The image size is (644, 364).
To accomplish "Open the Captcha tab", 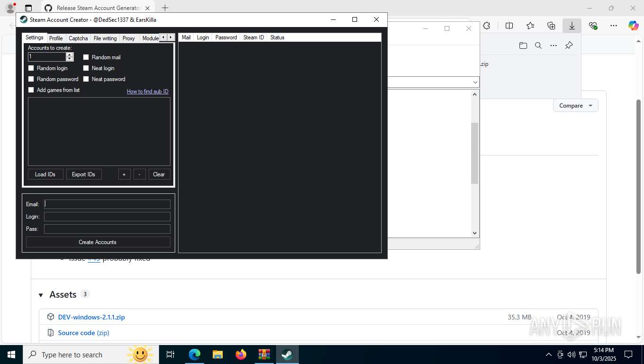I will 78,38.
